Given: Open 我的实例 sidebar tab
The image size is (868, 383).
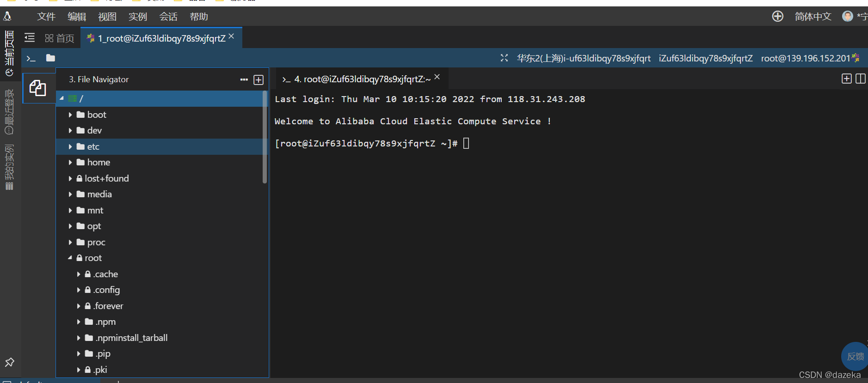Looking at the screenshot, I should tap(9, 167).
